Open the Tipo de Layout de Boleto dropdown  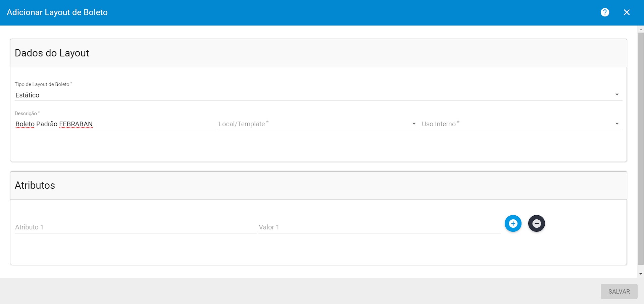318,95
